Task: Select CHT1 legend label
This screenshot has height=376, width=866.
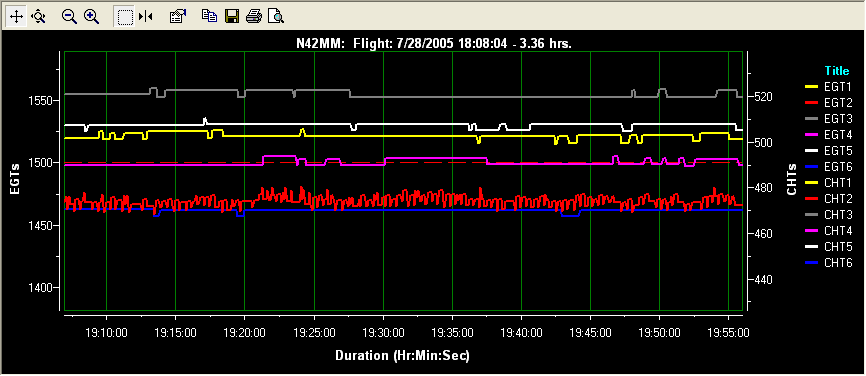Action: [x=838, y=182]
